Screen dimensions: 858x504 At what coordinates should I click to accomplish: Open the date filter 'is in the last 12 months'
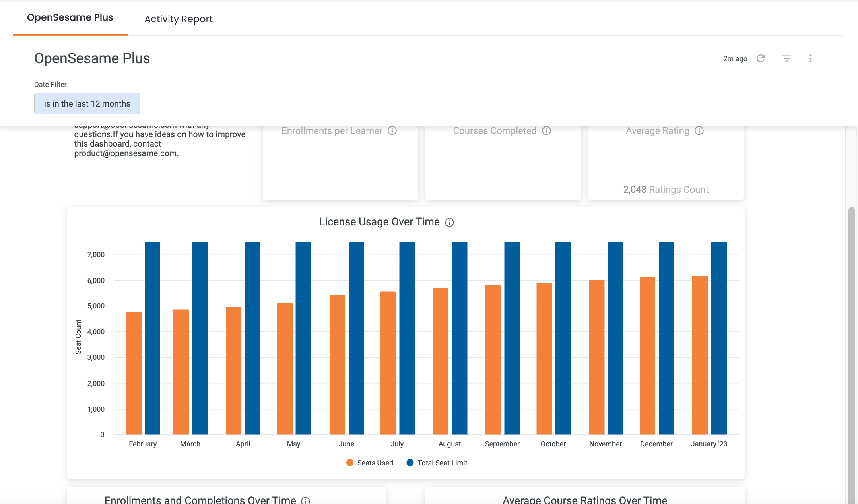click(x=87, y=104)
